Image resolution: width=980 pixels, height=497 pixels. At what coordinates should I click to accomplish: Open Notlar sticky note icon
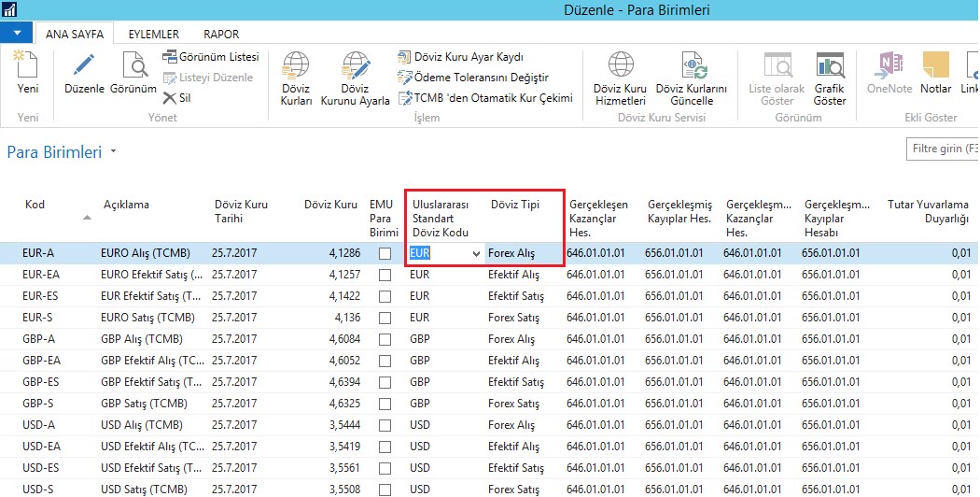pyautogui.click(x=935, y=65)
